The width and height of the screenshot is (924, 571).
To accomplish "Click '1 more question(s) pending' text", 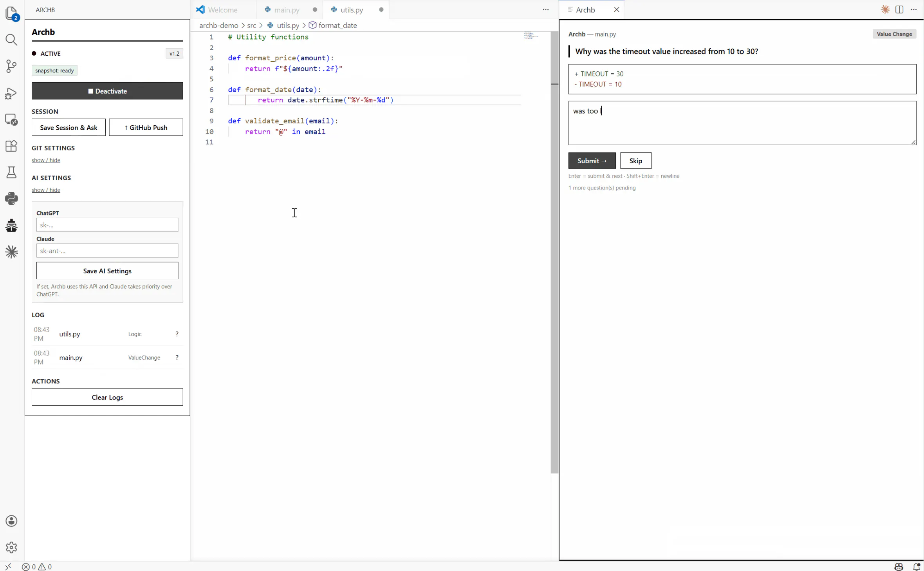I will [602, 188].
